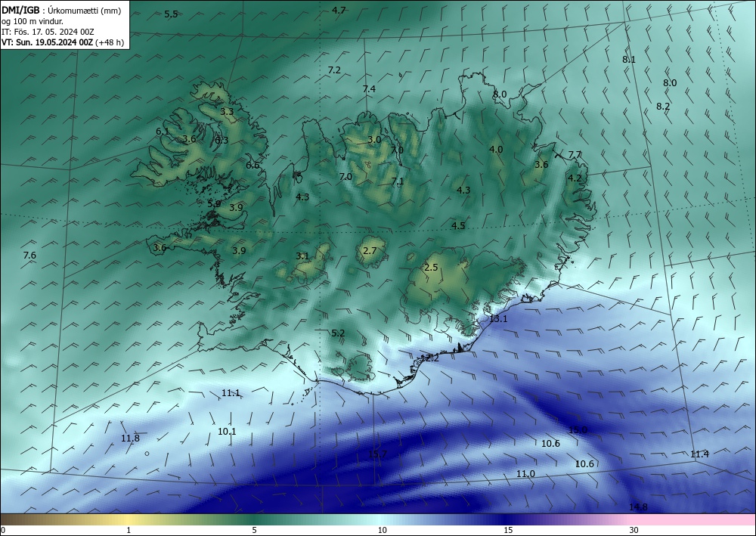Select the "VT: Sun. 19.05.2024 00Z" valid time
The image size is (756, 536).
(x=47, y=42)
